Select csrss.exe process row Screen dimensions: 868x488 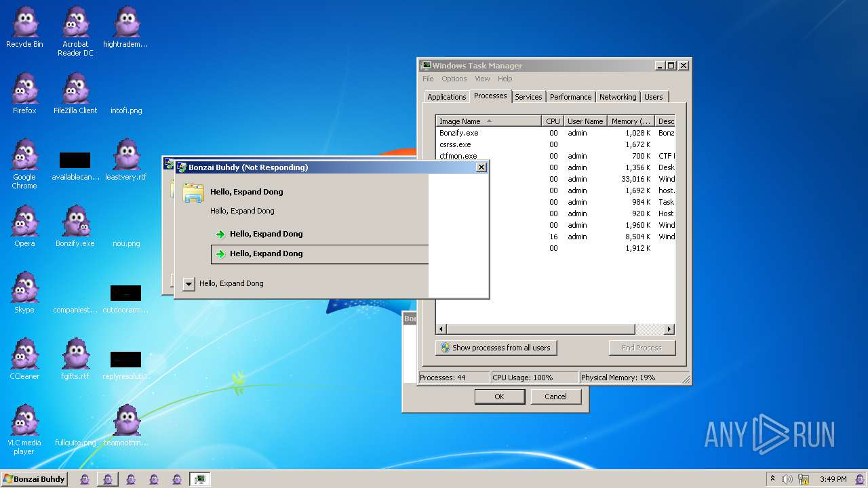click(x=555, y=144)
